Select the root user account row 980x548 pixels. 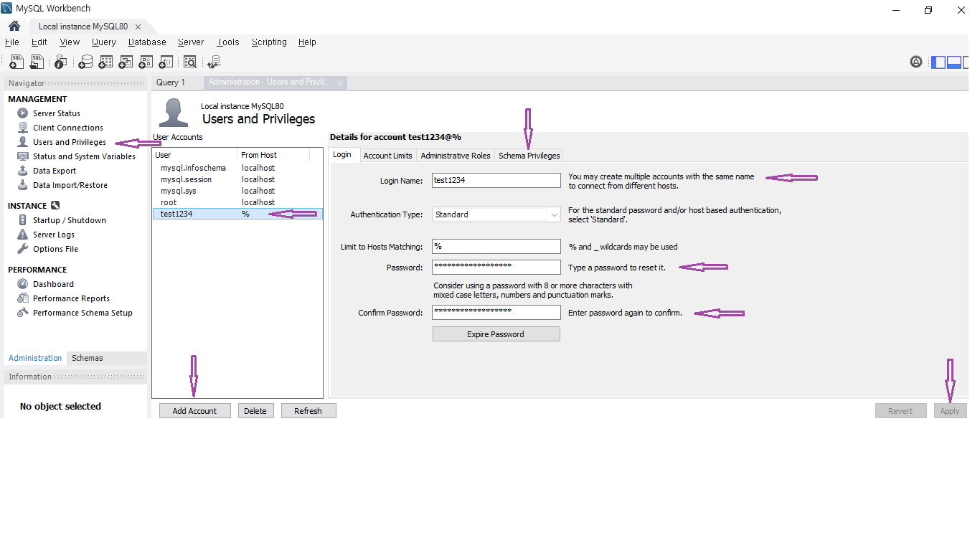[237, 202]
